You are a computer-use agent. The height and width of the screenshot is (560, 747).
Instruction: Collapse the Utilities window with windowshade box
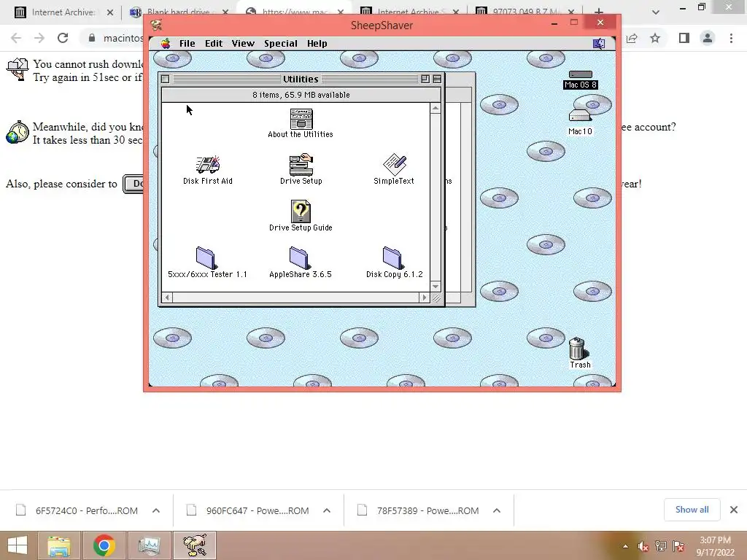click(437, 79)
